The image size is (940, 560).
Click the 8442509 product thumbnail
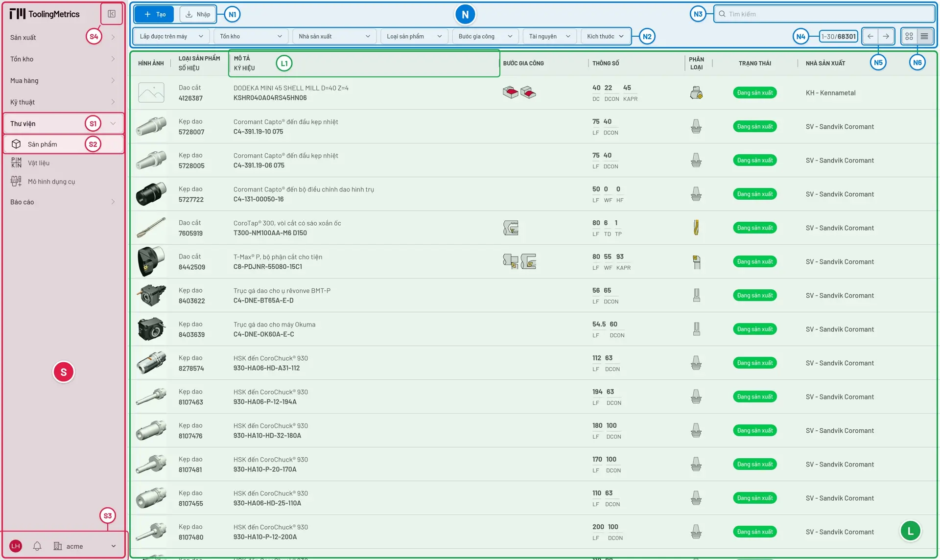pyautogui.click(x=151, y=261)
